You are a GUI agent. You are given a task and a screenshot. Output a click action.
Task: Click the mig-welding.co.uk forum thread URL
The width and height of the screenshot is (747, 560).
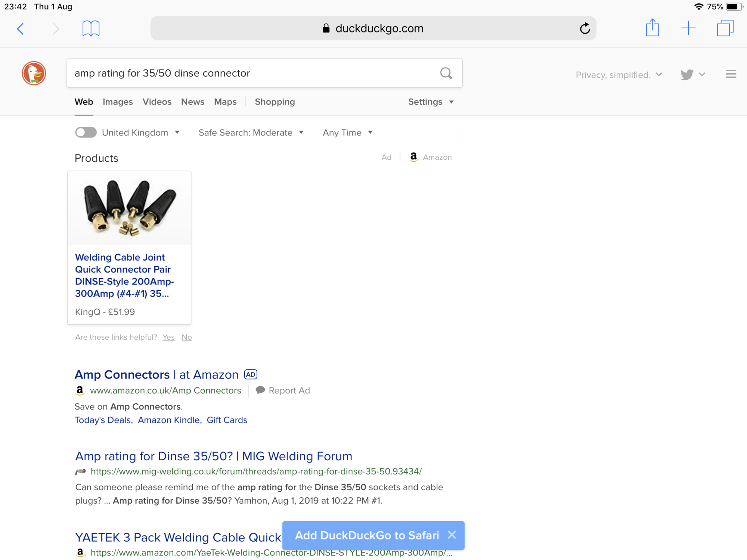(256, 472)
